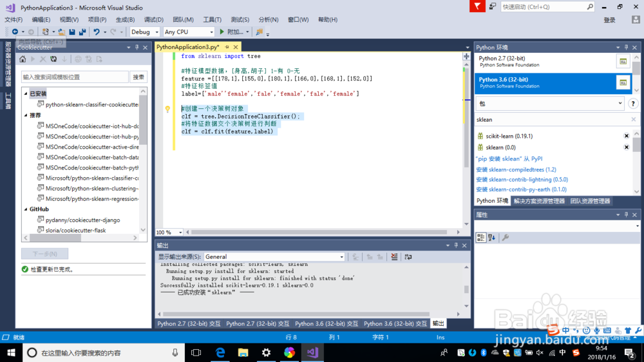Click the Save All icon
The image size is (644, 362).
82,32
